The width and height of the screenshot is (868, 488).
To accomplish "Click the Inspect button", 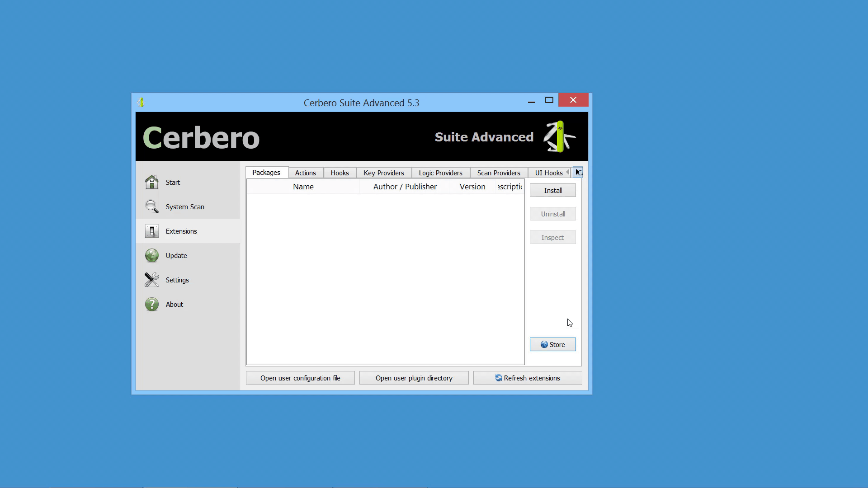I will (x=552, y=237).
